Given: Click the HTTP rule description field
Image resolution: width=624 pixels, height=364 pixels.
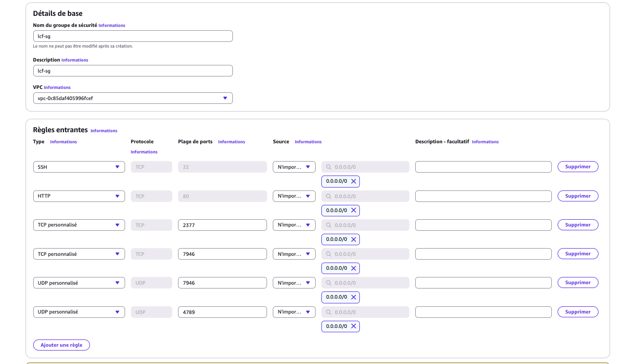Looking at the screenshot, I should (483, 196).
